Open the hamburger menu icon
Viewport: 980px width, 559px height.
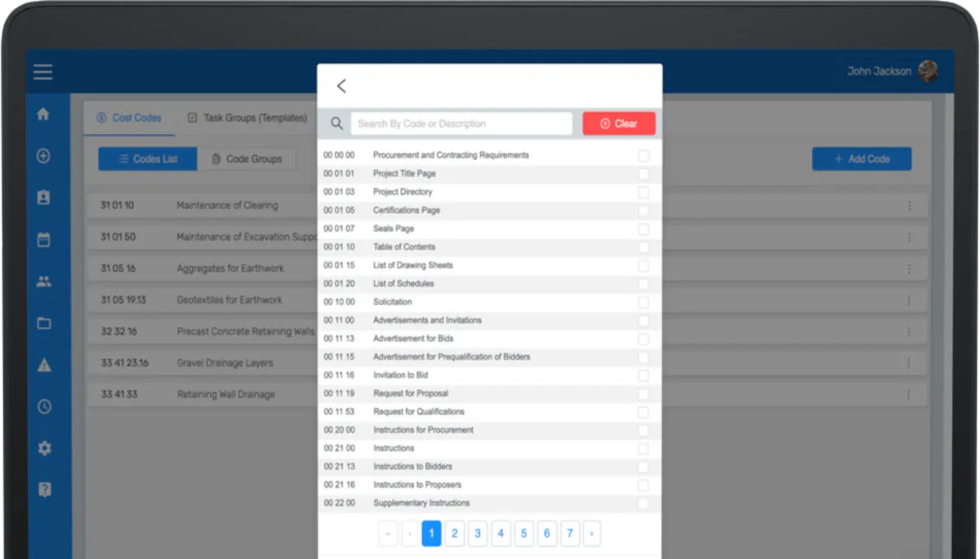pyautogui.click(x=43, y=72)
